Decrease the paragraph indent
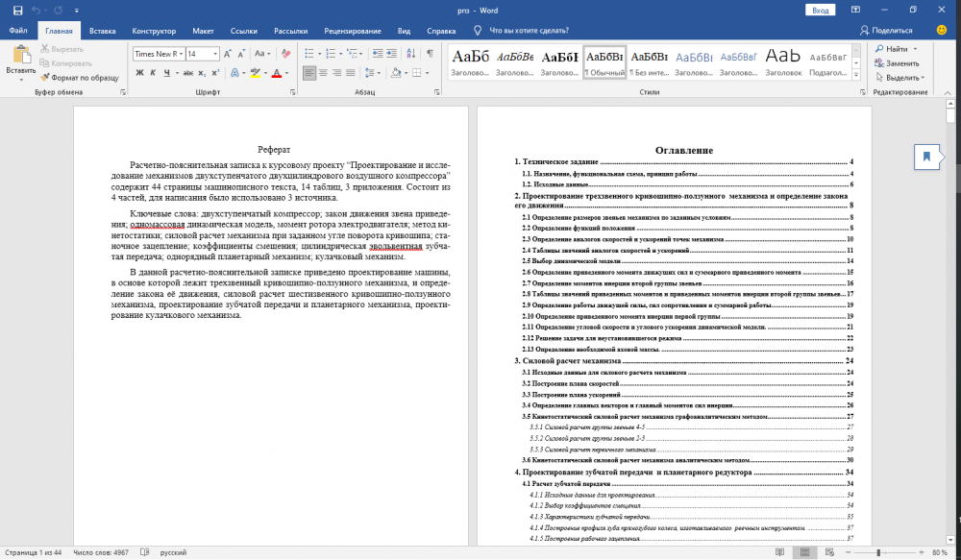 (x=378, y=54)
